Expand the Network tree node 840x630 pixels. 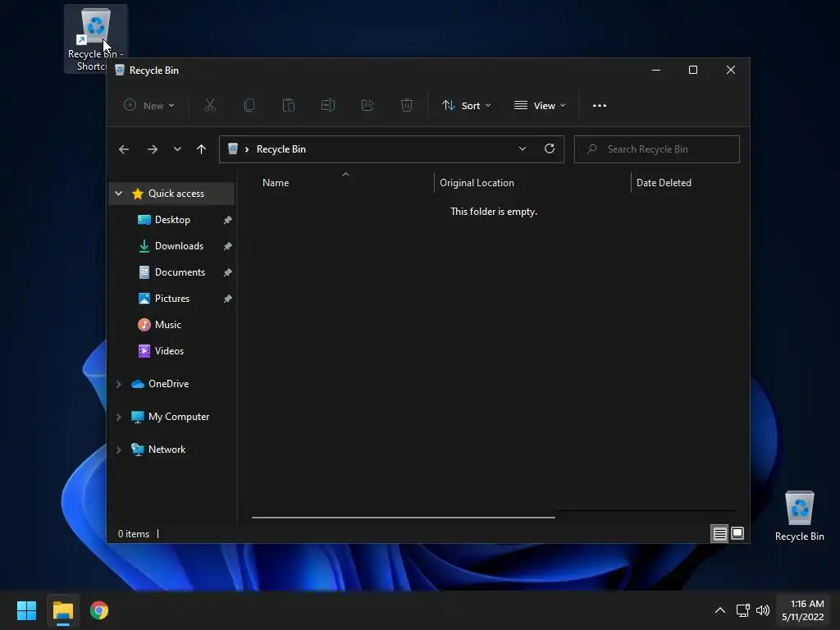point(119,450)
